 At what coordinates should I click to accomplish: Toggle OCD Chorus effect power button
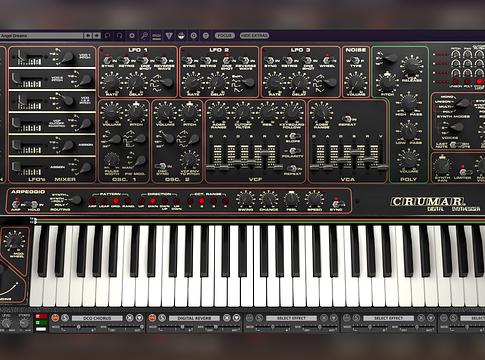click(55, 318)
